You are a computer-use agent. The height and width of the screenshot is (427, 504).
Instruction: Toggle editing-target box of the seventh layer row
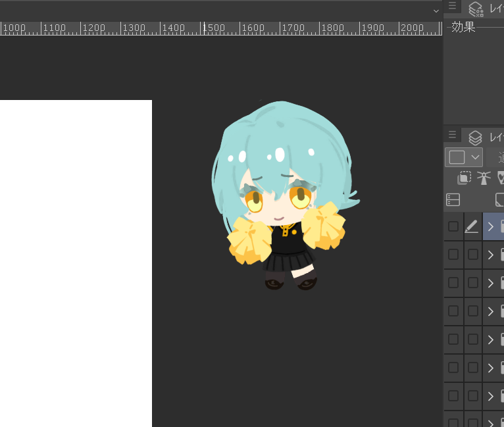click(x=473, y=396)
